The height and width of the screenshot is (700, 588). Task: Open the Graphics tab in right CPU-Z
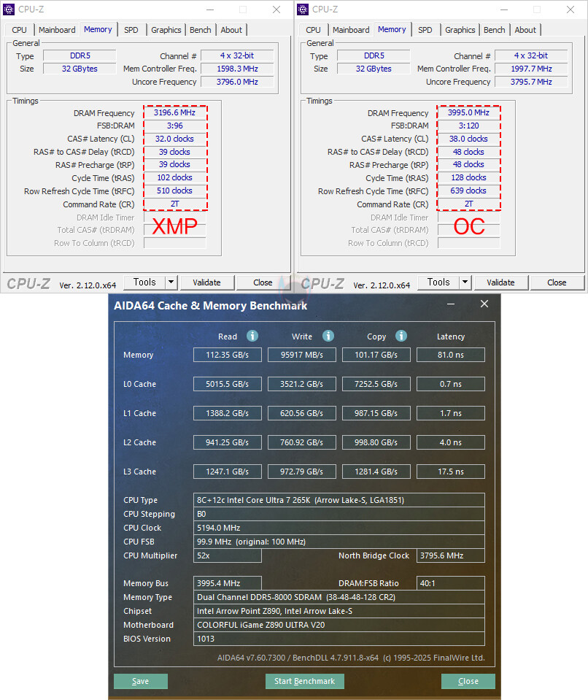(x=460, y=30)
